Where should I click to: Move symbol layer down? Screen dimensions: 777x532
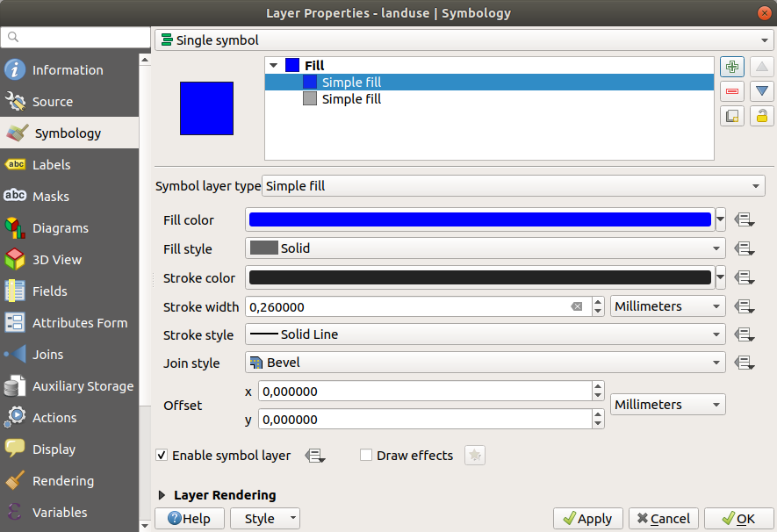(761, 90)
